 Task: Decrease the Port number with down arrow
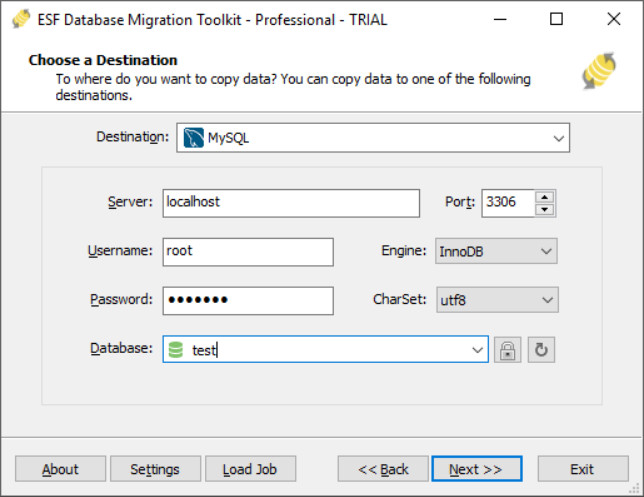tap(544, 209)
